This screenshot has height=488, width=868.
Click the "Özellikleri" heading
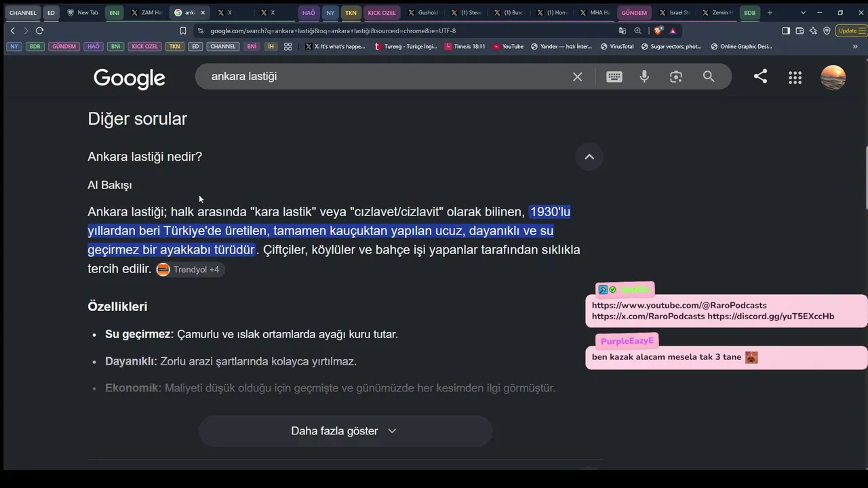point(117,306)
